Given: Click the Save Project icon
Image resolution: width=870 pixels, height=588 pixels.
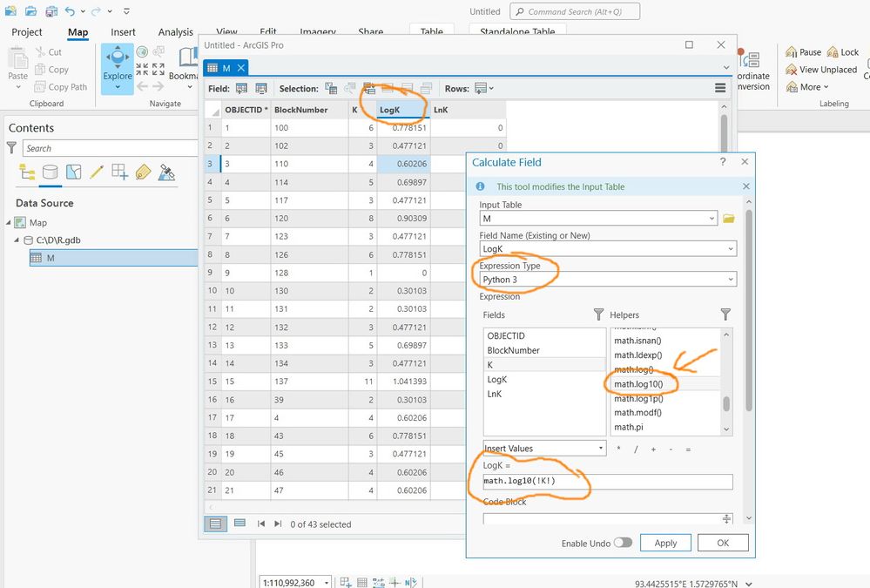Looking at the screenshot, I should click(51, 10).
